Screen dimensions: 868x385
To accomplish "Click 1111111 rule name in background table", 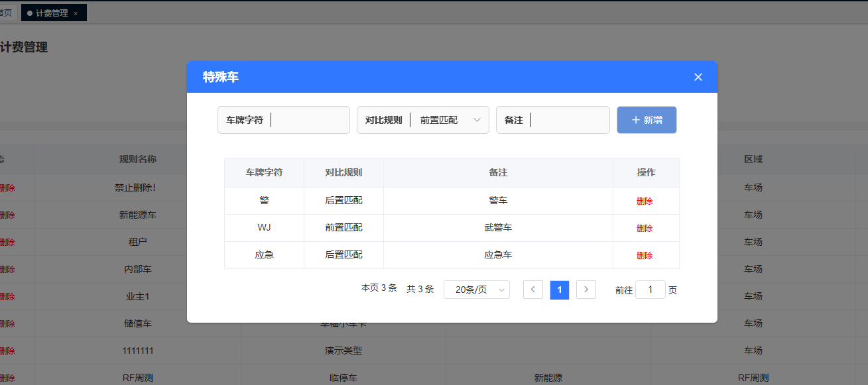I will [138, 351].
